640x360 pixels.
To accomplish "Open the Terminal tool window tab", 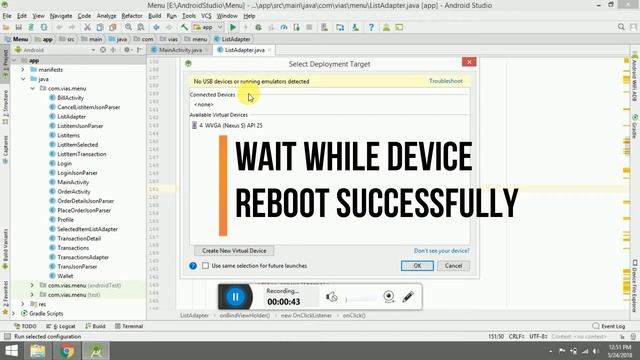I will coord(129,326).
